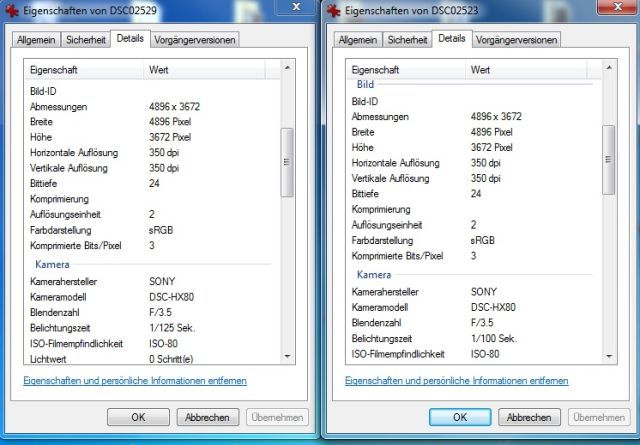The width and height of the screenshot is (640, 445).
Task: Select Farbdarstellung row in DSC02529 window
Action: click(152, 230)
